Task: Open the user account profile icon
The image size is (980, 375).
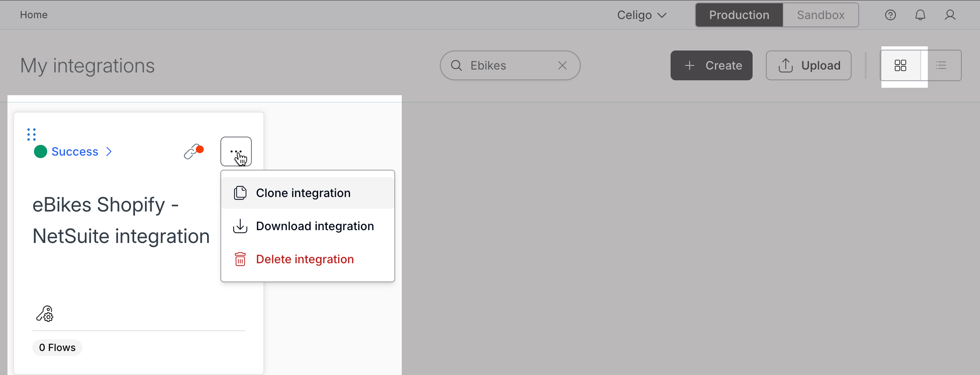Action: tap(950, 15)
